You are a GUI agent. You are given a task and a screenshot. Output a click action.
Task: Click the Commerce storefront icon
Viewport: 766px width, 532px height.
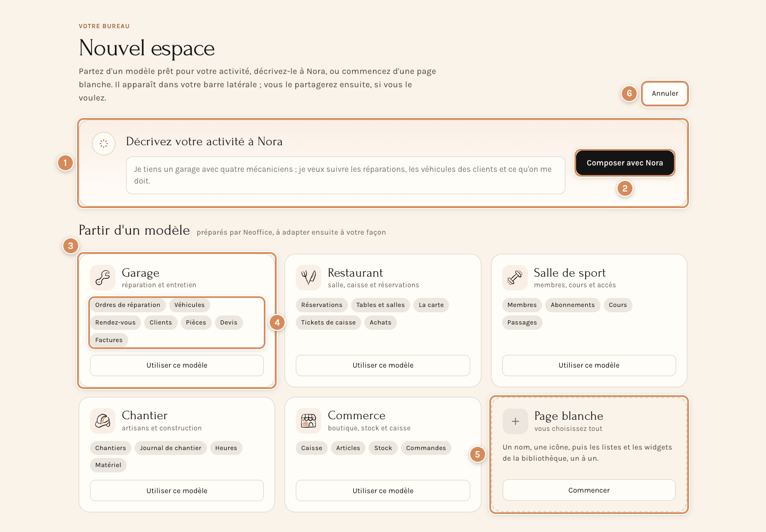(309, 421)
